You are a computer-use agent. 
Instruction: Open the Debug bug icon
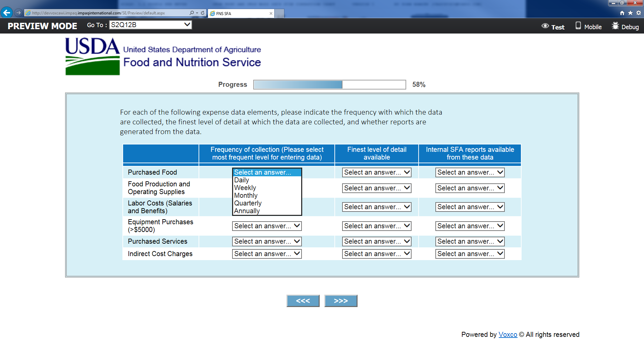coord(615,26)
